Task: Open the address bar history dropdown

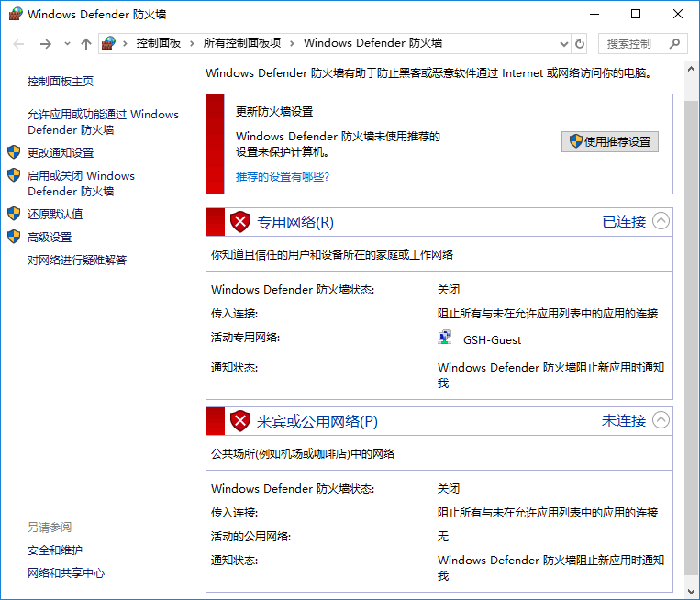Action: tap(564, 44)
